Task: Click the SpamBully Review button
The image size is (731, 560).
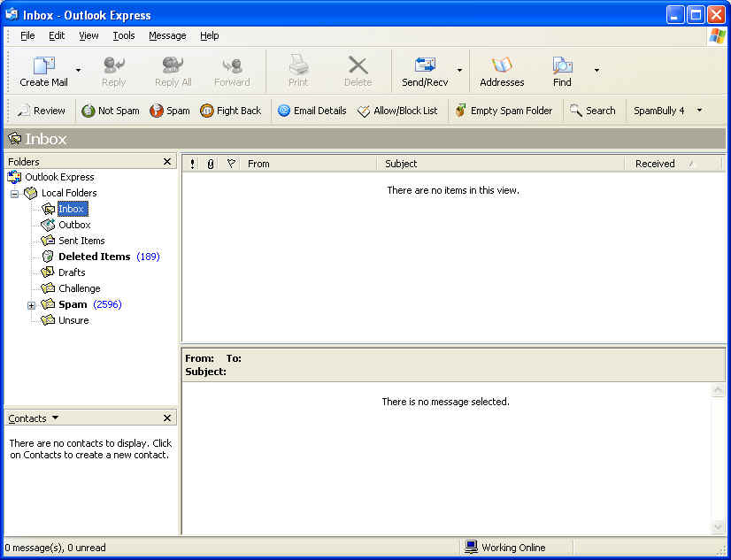Action: click(41, 111)
